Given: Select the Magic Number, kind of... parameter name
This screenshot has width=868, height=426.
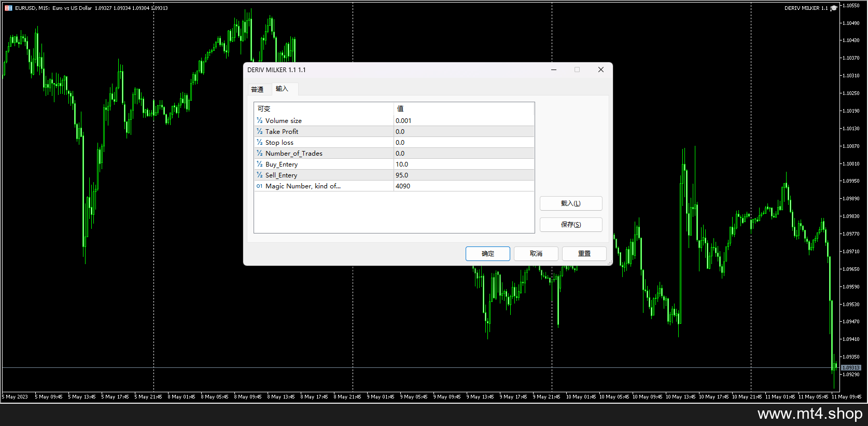Looking at the screenshot, I should (303, 186).
